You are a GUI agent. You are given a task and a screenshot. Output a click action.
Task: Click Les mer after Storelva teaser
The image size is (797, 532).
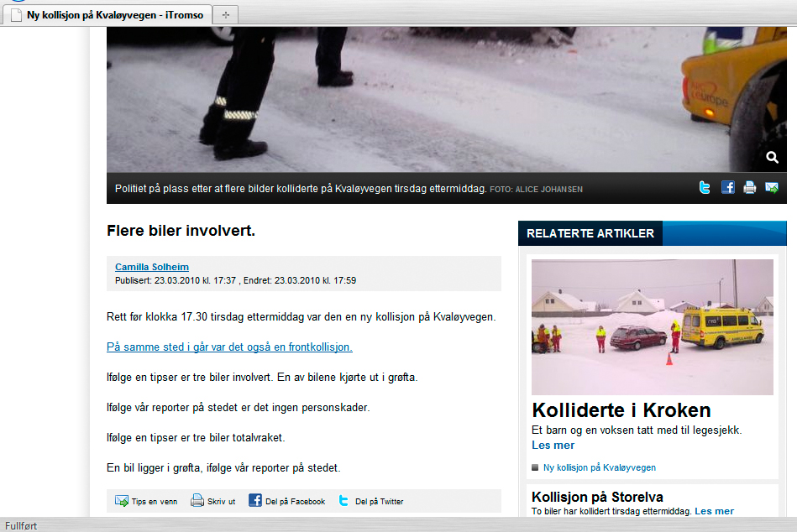(x=714, y=511)
